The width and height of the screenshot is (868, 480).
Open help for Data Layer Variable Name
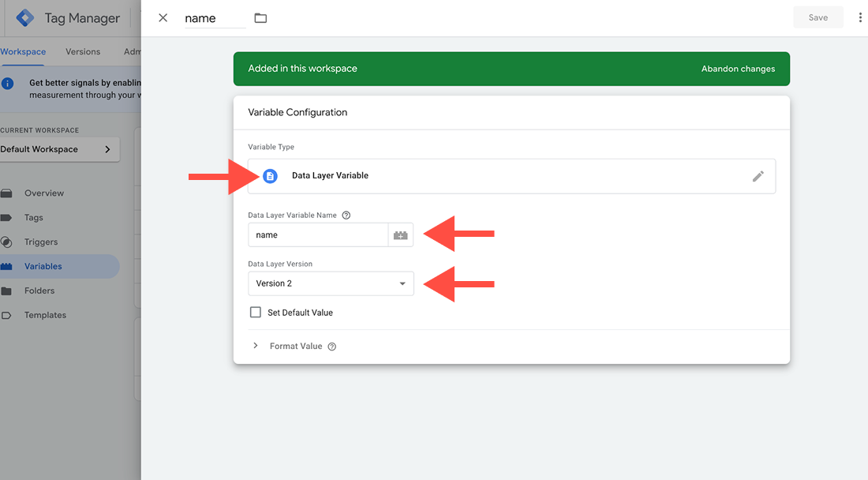346,216
